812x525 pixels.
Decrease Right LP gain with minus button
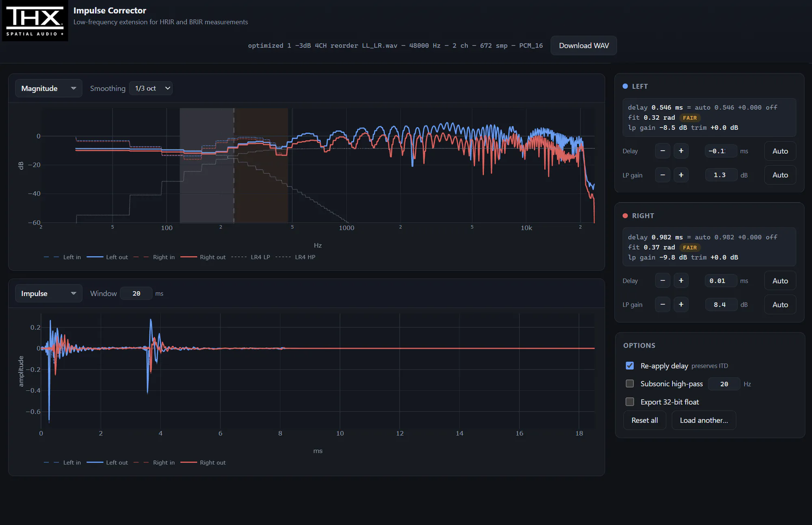pyautogui.click(x=663, y=305)
